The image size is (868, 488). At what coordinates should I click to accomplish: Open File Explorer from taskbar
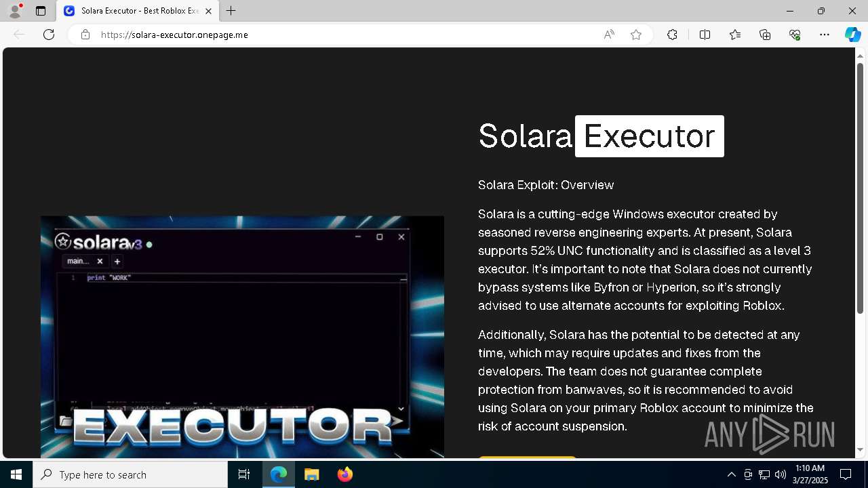[x=311, y=474]
